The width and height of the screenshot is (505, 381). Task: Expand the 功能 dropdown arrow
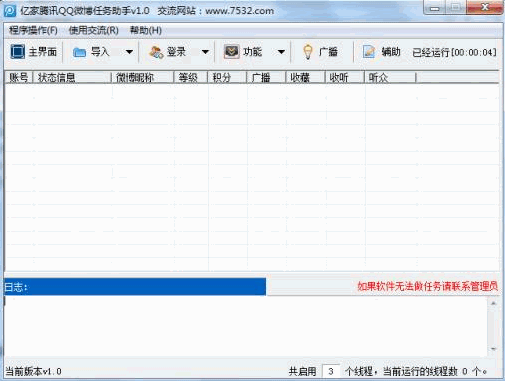point(281,52)
